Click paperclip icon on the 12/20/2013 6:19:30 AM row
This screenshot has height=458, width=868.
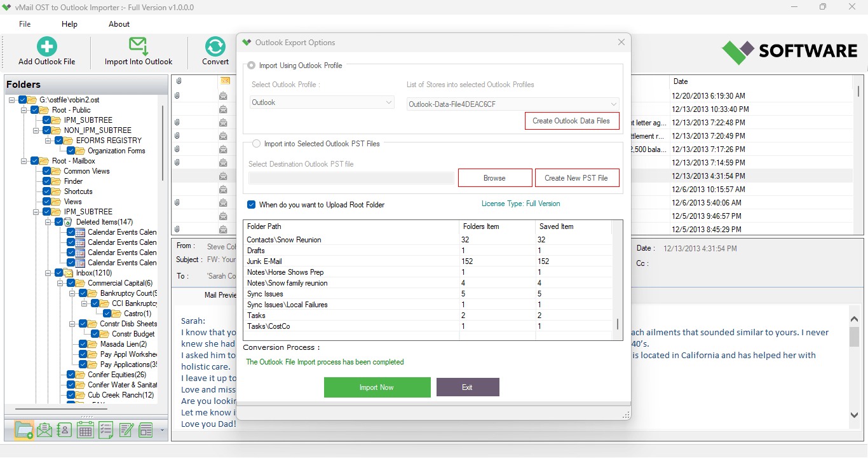(x=178, y=95)
